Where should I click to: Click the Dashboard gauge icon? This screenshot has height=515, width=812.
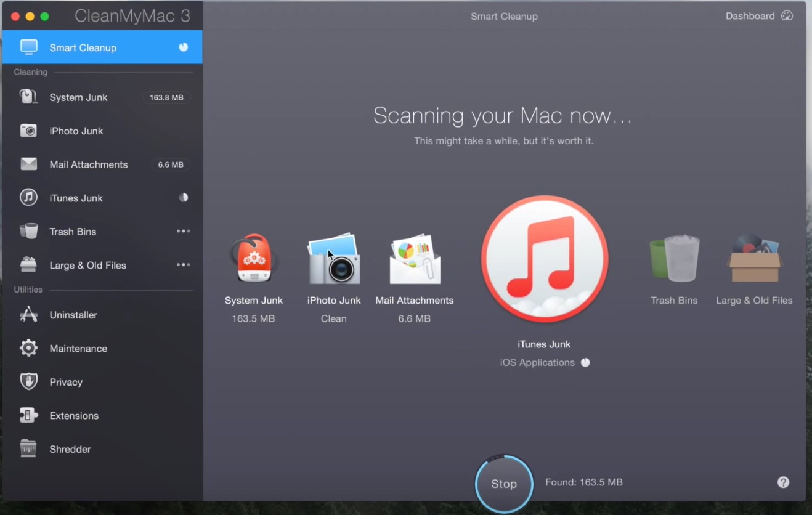coord(787,16)
